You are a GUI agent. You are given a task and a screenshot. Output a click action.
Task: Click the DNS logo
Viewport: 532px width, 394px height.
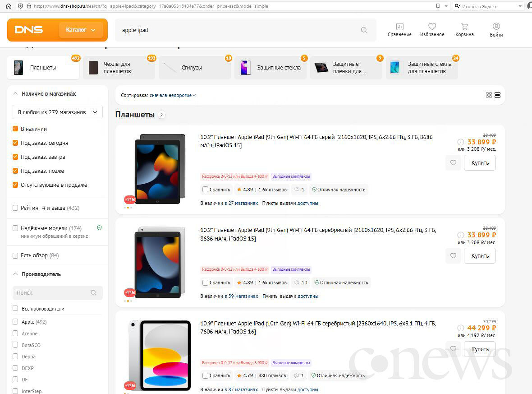(x=29, y=30)
